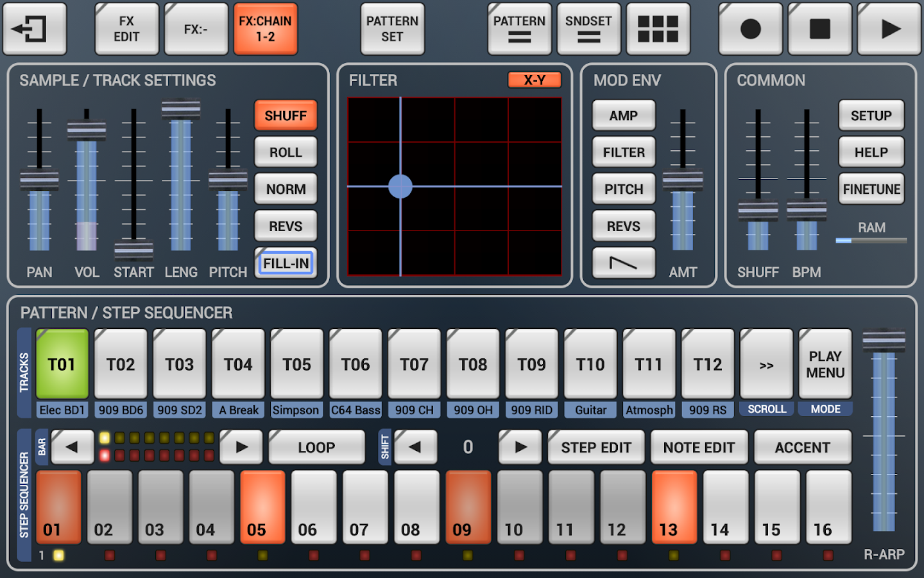The image size is (924, 578).
Task: Select AMP modulation envelope target
Action: (x=624, y=116)
